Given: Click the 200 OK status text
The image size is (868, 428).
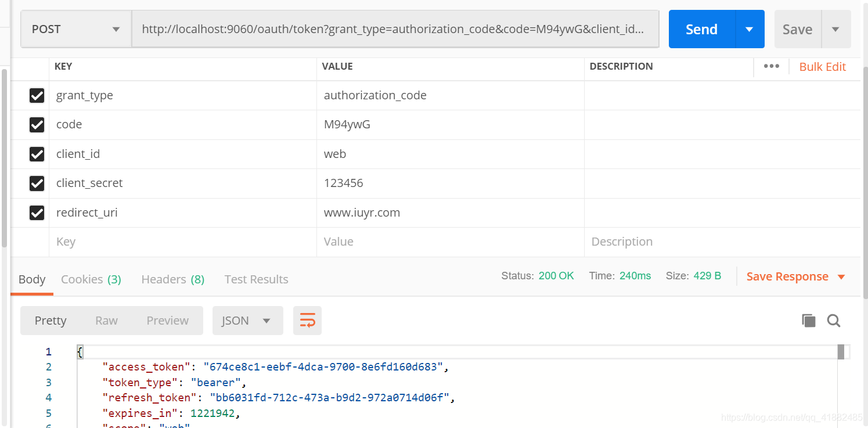Looking at the screenshot, I should [556, 276].
